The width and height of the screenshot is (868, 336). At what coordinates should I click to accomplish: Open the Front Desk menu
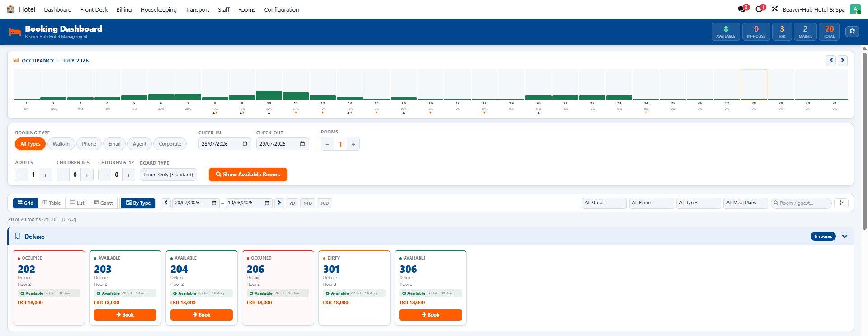[94, 9]
